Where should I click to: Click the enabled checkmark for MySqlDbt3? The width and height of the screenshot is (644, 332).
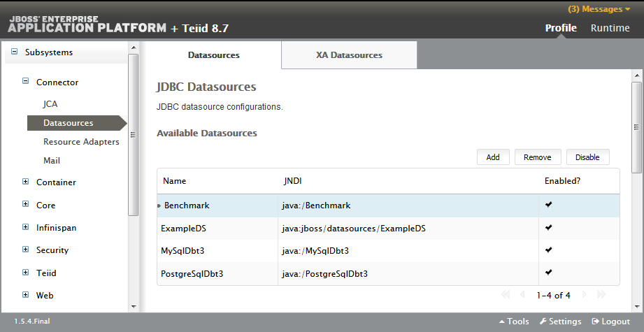pos(548,250)
